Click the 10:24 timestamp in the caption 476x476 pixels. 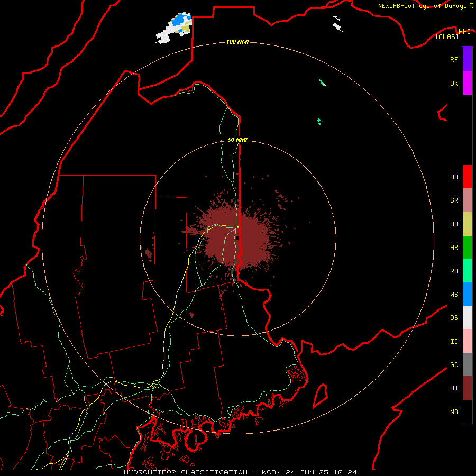(x=345, y=472)
